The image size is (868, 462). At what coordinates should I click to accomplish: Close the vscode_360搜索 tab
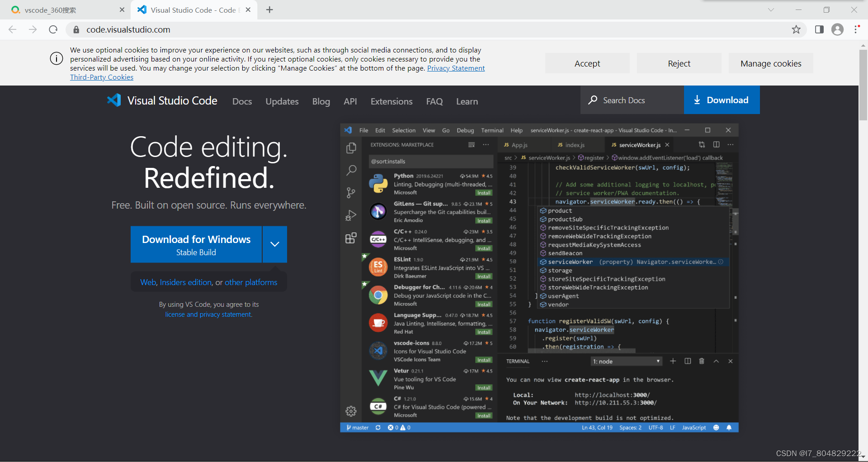pyautogui.click(x=122, y=10)
